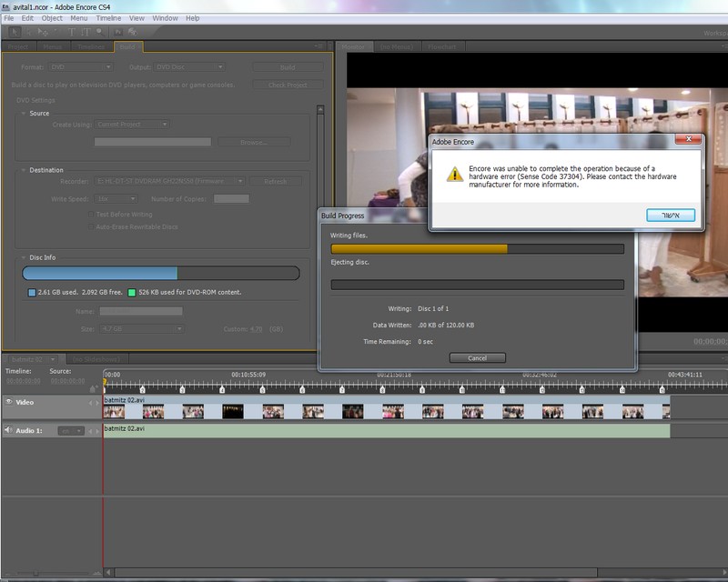Click the Build button
728x582 pixels.
(288, 67)
